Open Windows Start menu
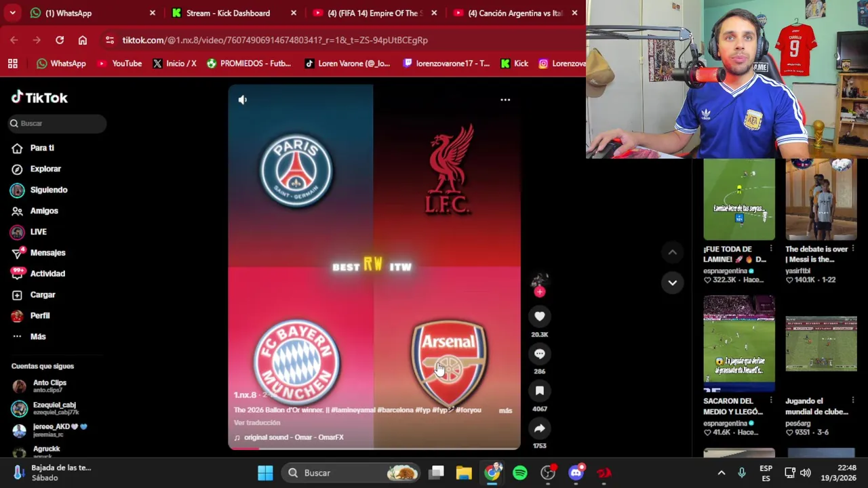This screenshot has width=868, height=488. tap(265, 472)
